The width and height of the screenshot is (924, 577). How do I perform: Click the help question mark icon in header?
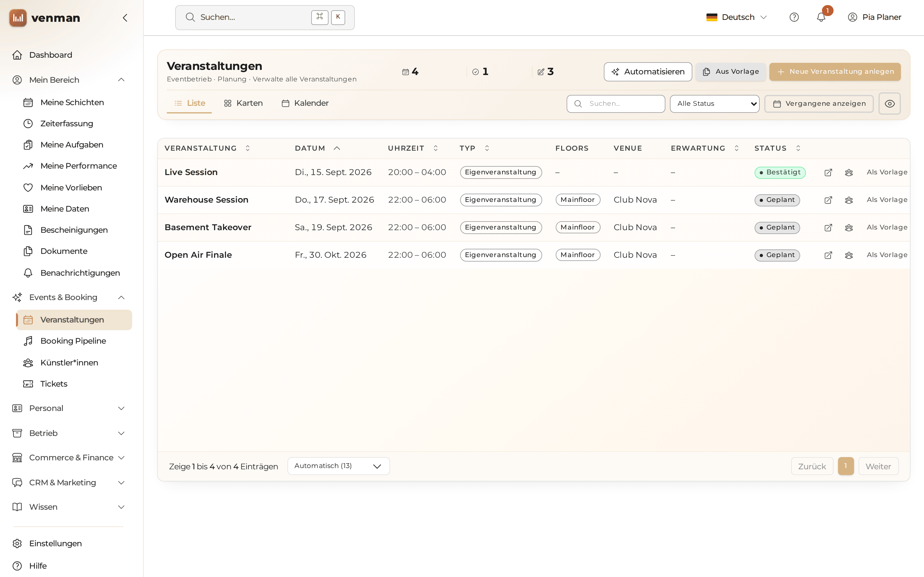click(x=794, y=17)
